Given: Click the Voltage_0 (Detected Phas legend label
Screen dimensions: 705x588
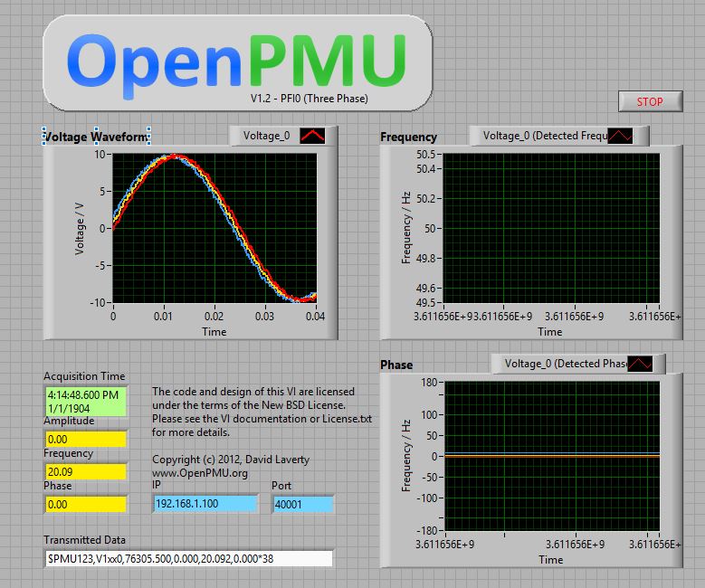Looking at the screenshot, I should point(566,364).
